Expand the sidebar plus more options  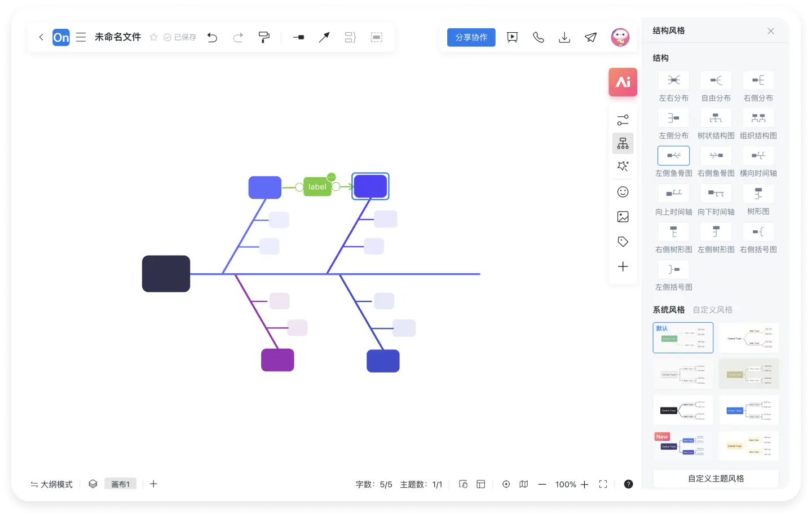pos(623,266)
